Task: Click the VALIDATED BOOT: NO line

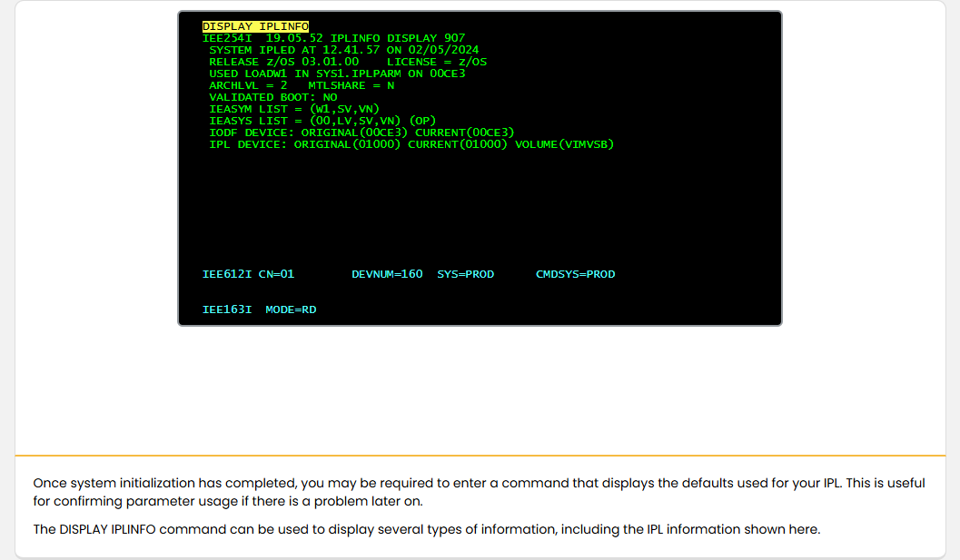Action: [x=273, y=97]
